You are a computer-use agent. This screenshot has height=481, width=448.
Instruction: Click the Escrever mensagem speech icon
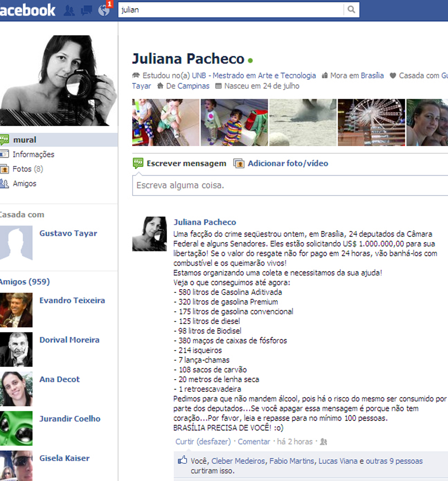coord(138,163)
